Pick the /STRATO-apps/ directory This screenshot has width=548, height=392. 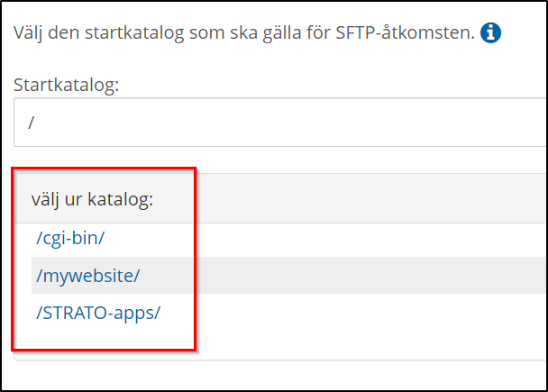pyautogui.click(x=98, y=313)
